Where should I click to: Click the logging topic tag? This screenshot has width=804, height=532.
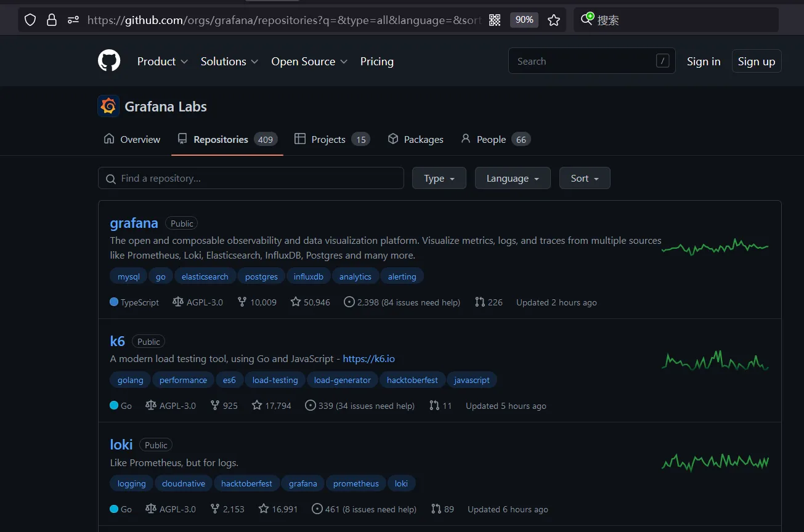tap(132, 483)
